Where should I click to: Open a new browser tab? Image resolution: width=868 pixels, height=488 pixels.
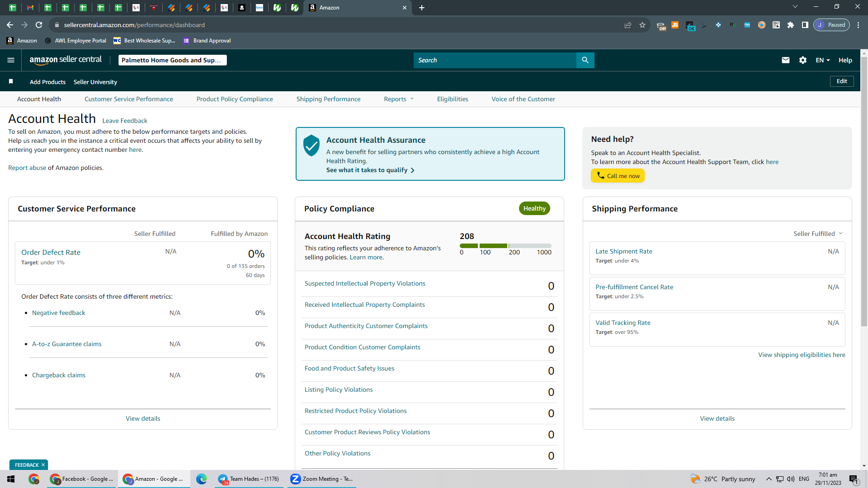422,8
